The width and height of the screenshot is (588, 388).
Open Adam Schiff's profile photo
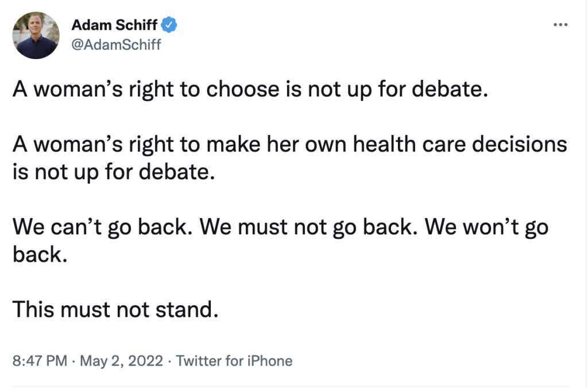pyautogui.click(x=36, y=36)
